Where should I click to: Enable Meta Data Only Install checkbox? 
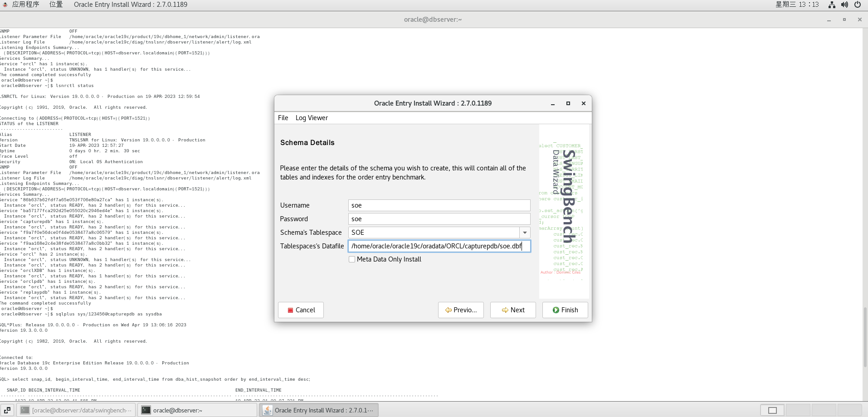(x=352, y=259)
